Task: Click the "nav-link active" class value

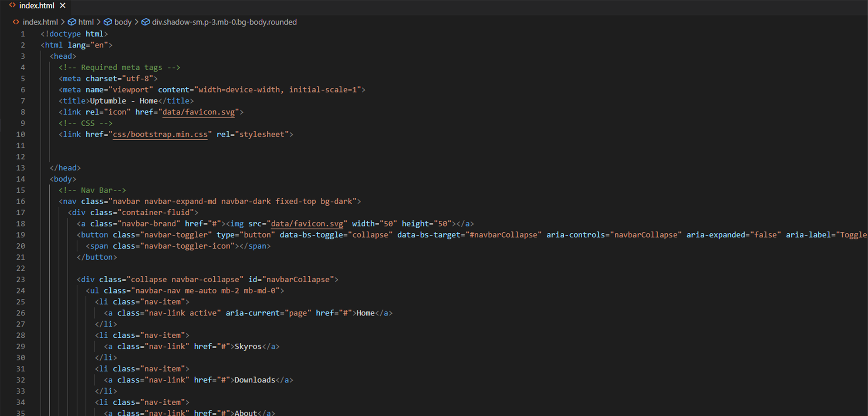Action: (183, 313)
